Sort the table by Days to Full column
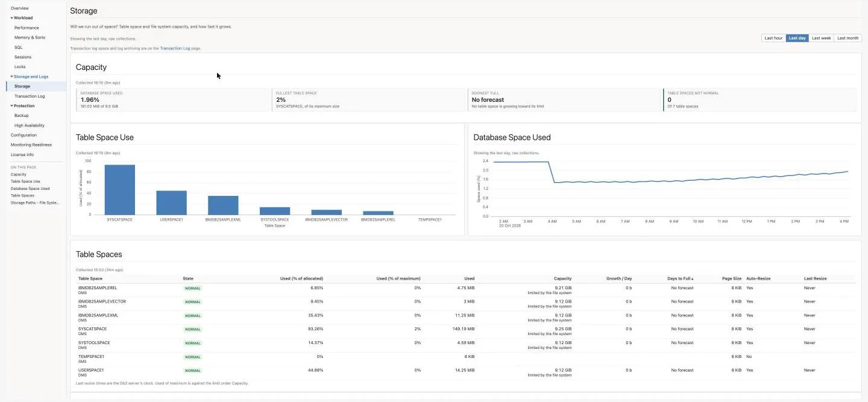The height and width of the screenshot is (402, 868). [679, 278]
